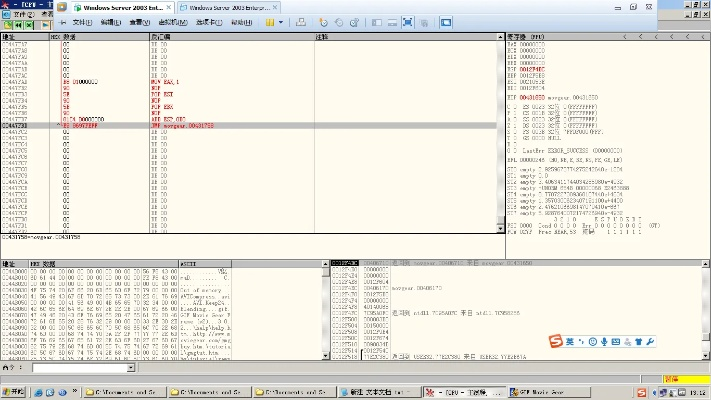Screen dimensions: 711x400
Task: Click the yellow pause virtual machine icon
Action: pos(270,21)
